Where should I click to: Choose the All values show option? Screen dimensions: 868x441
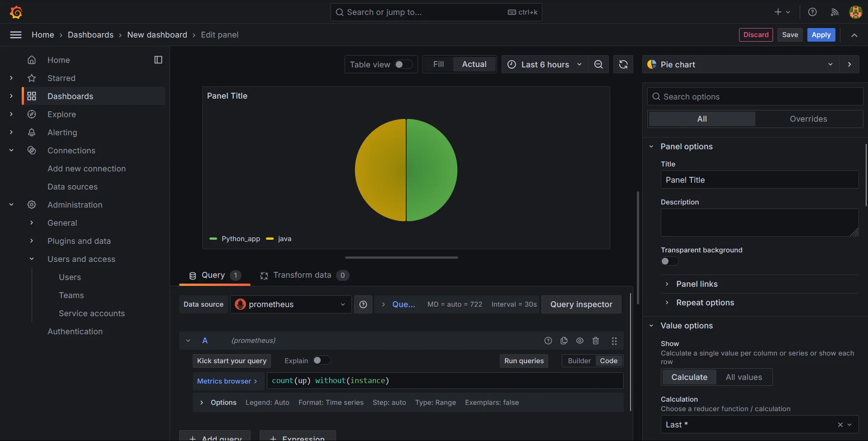pos(744,377)
